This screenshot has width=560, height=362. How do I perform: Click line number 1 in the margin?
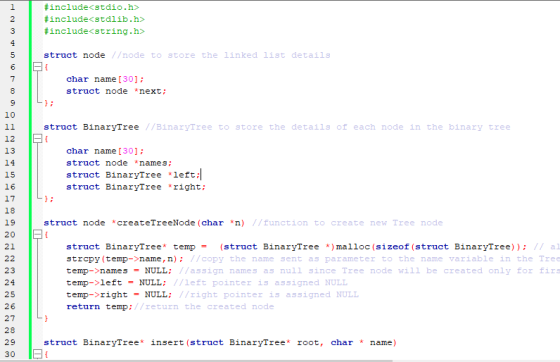12,7
